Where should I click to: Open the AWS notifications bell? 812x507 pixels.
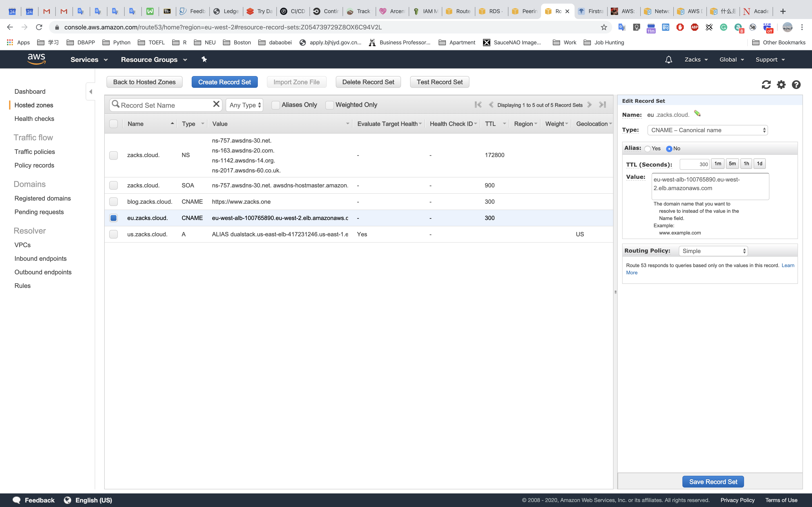click(668, 60)
